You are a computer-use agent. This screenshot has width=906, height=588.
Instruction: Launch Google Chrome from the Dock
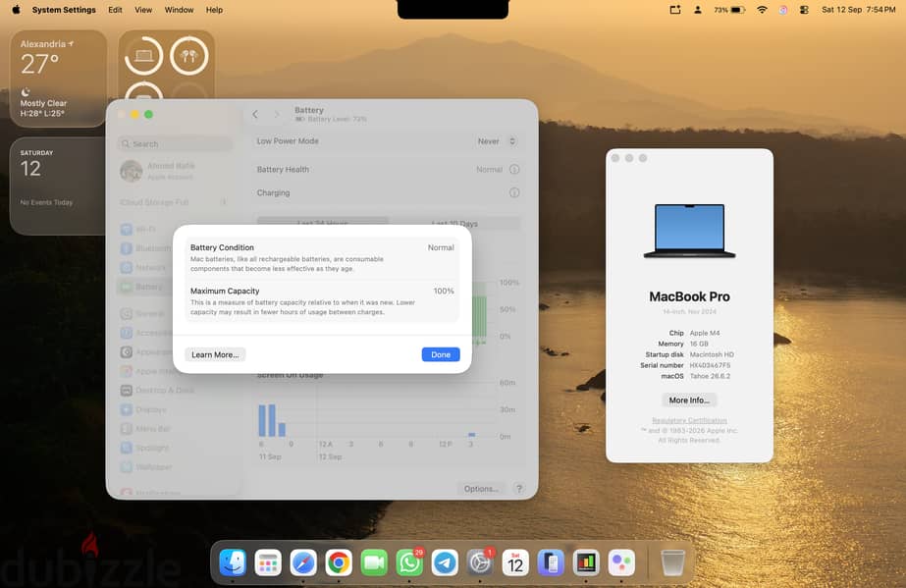[x=339, y=562]
